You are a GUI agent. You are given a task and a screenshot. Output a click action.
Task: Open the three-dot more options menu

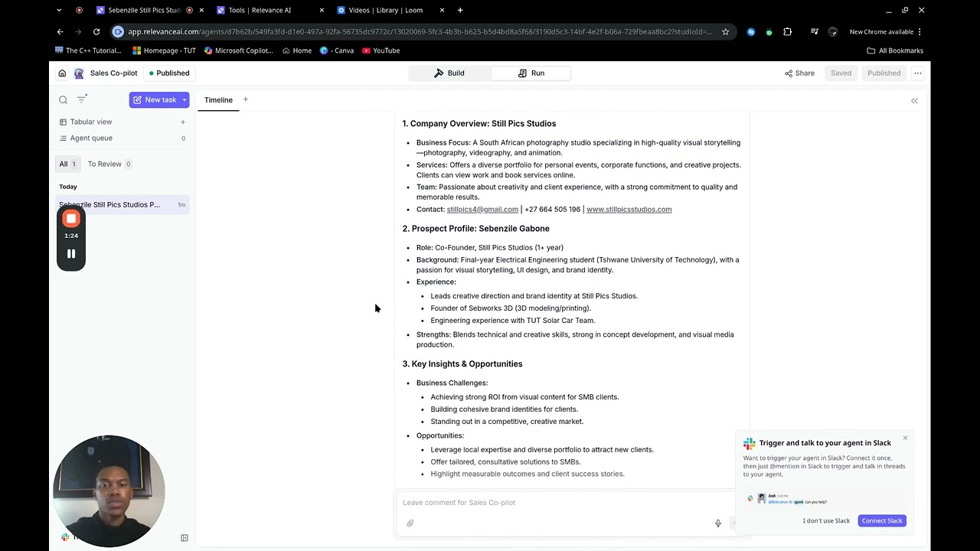917,73
